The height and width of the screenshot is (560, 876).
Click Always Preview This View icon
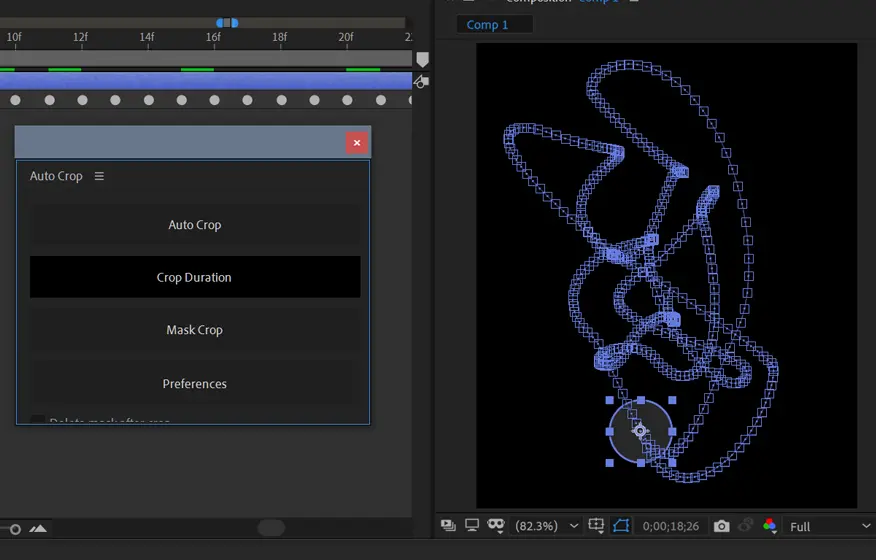click(448, 525)
